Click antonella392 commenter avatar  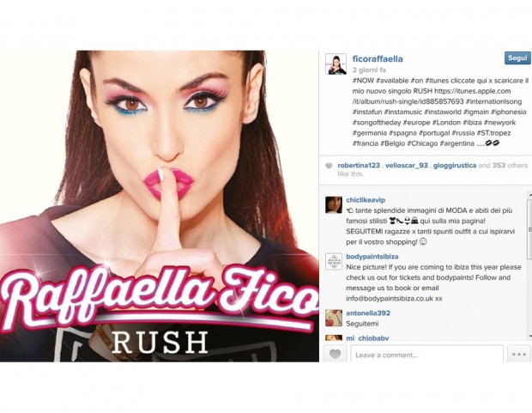[334, 318]
